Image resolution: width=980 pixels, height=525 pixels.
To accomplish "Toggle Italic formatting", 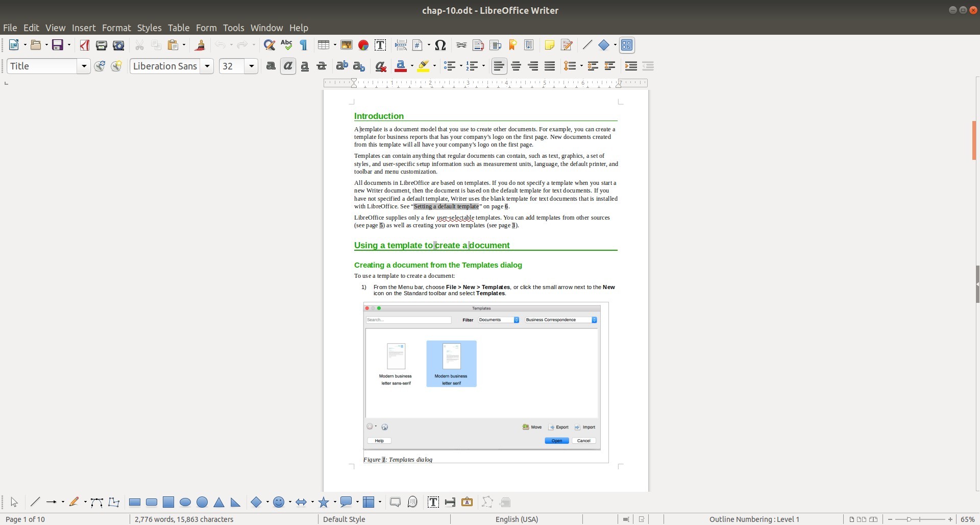I will point(288,66).
